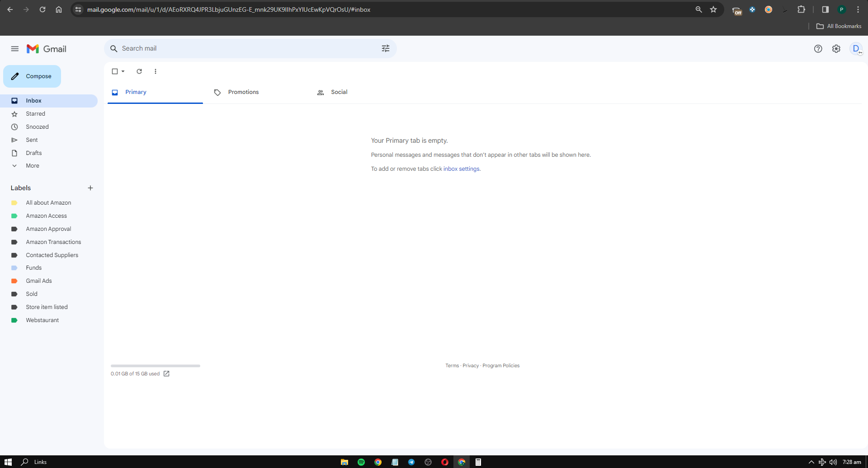Tick the select all checkbox

coord(115,71)
